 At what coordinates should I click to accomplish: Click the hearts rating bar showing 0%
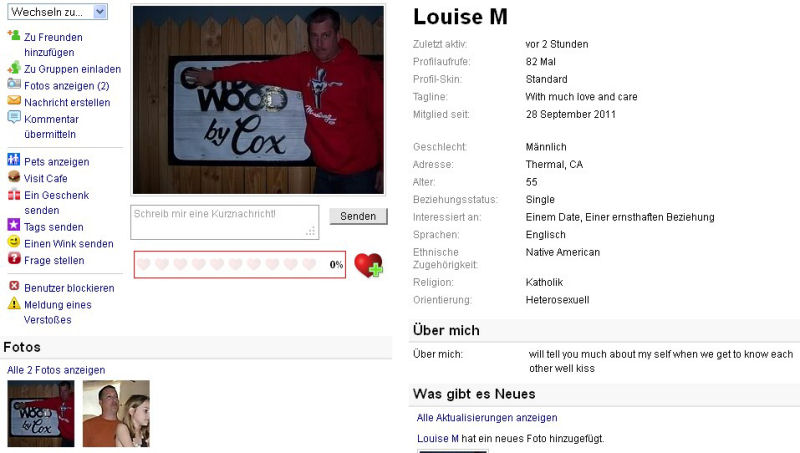240,264
